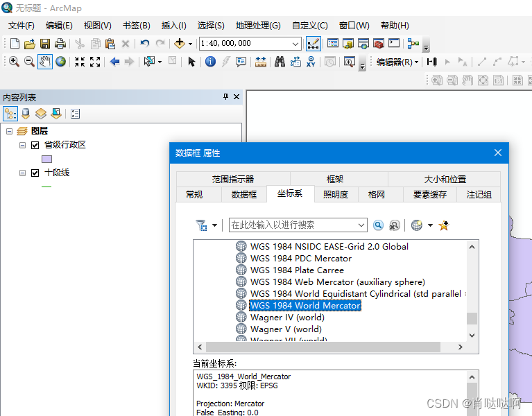Screen dimensions: 532x416
Task: Click the Print icon
Action: (x=60, y=44)
